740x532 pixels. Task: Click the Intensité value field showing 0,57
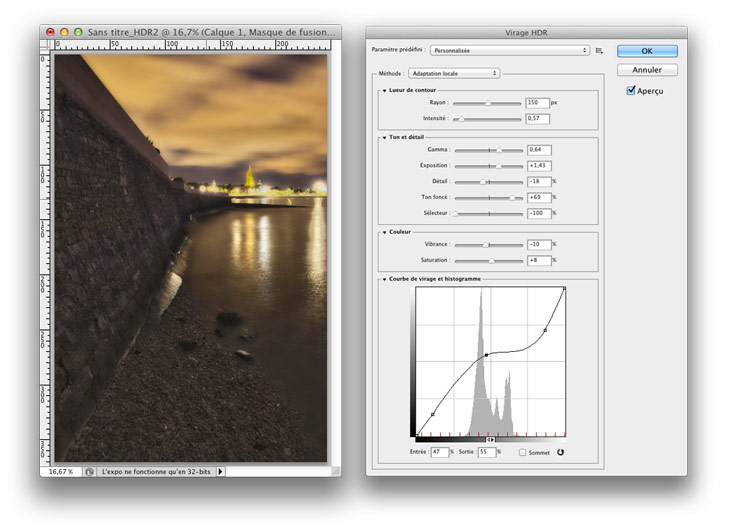[538, 119]
